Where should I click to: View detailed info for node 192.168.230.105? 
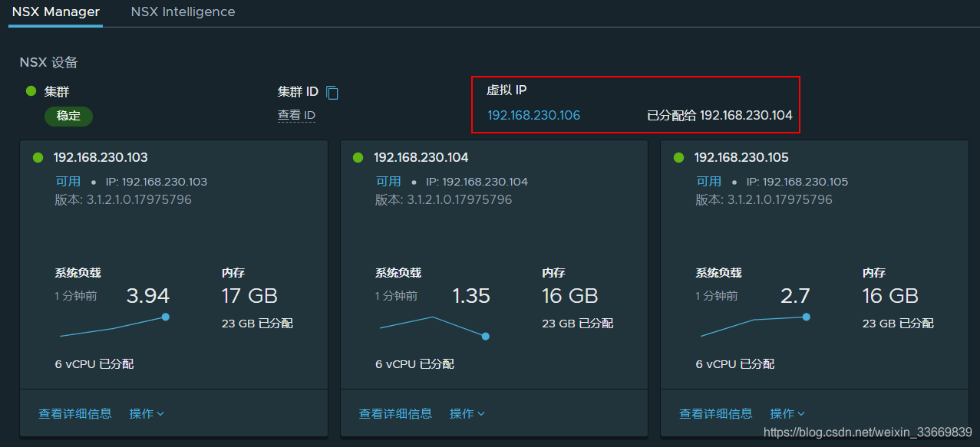pyautogui.click(x=715, y=413)
